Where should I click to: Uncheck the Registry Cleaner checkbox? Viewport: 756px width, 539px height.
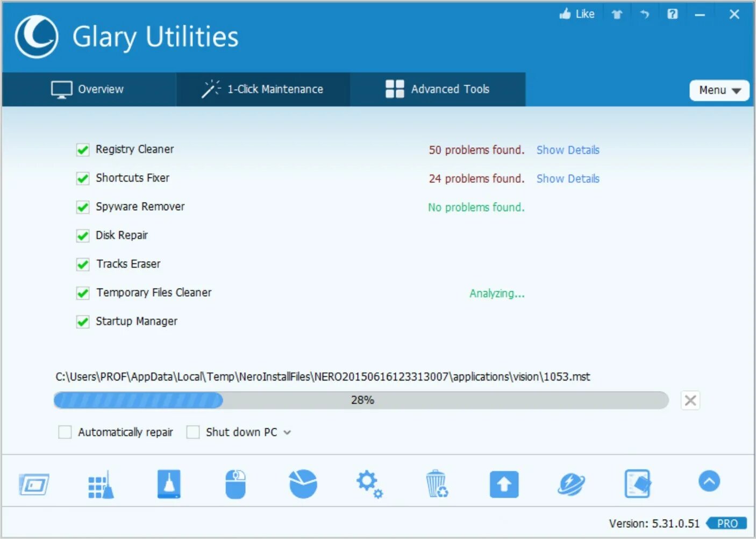point(82,149)
